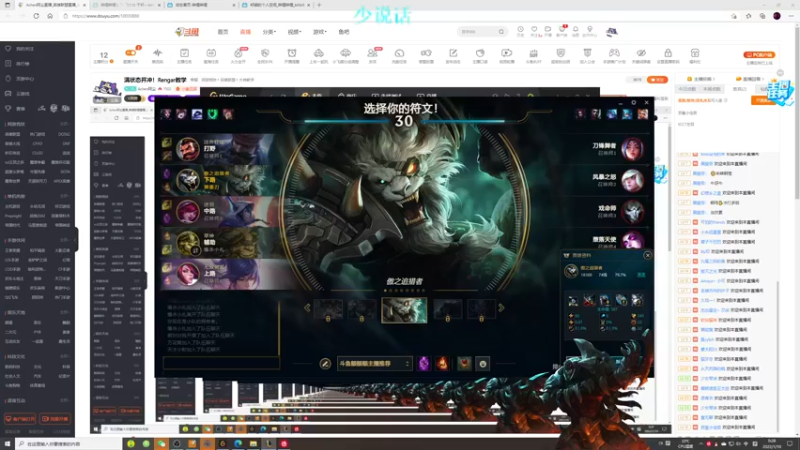Expand the 游戏 navigation dropdown

tap(319, 32)
